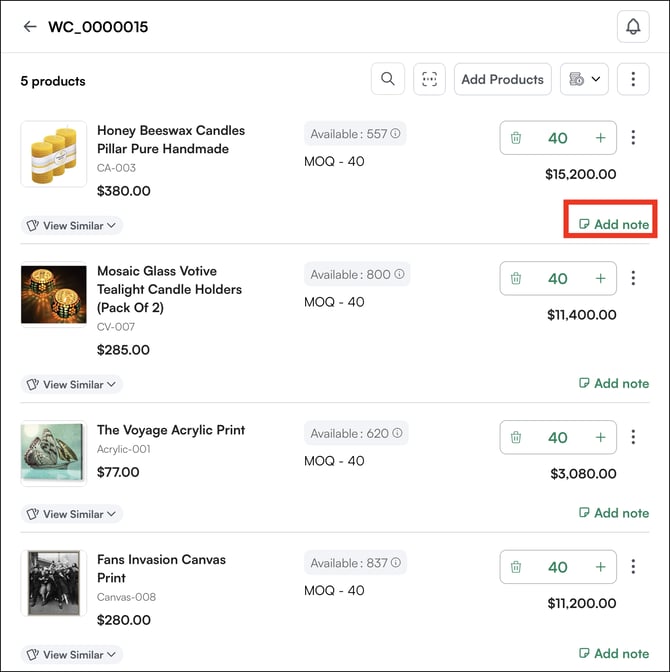Open the top toolbar three-dot menu
The width and height of the screenshot is (670, 672).
633,79
